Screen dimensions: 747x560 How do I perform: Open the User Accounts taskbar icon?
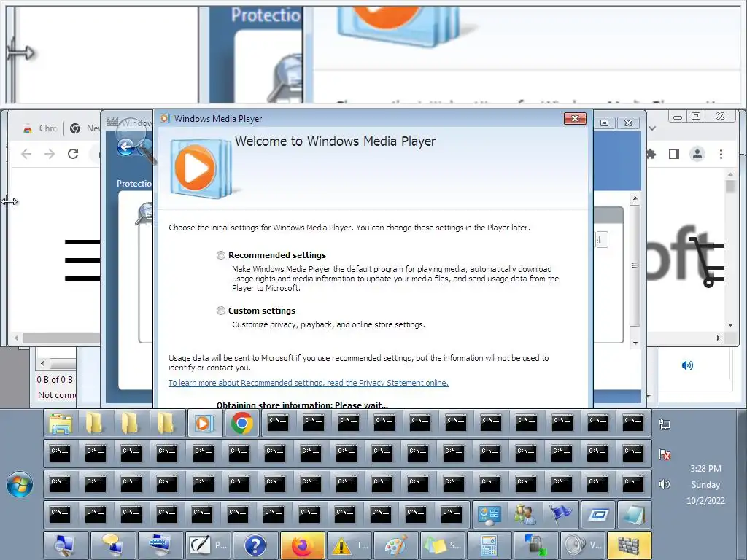point(525,515)
